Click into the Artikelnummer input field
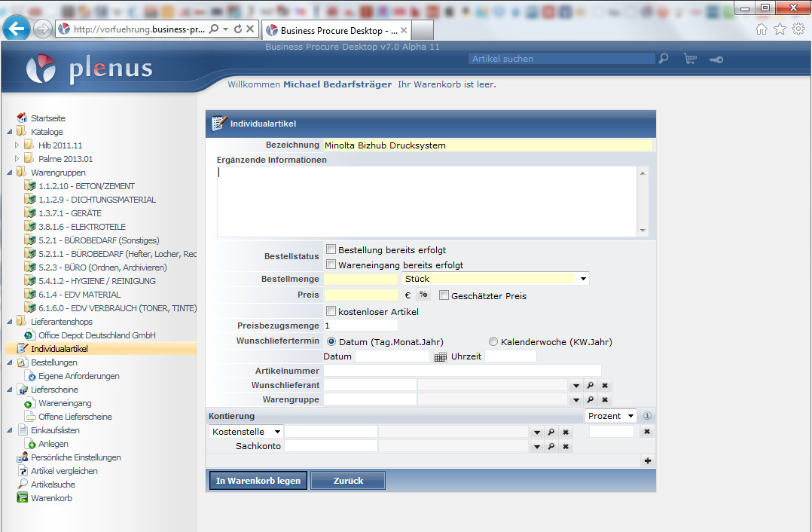The image size is (812, 532). pos(462,371)
